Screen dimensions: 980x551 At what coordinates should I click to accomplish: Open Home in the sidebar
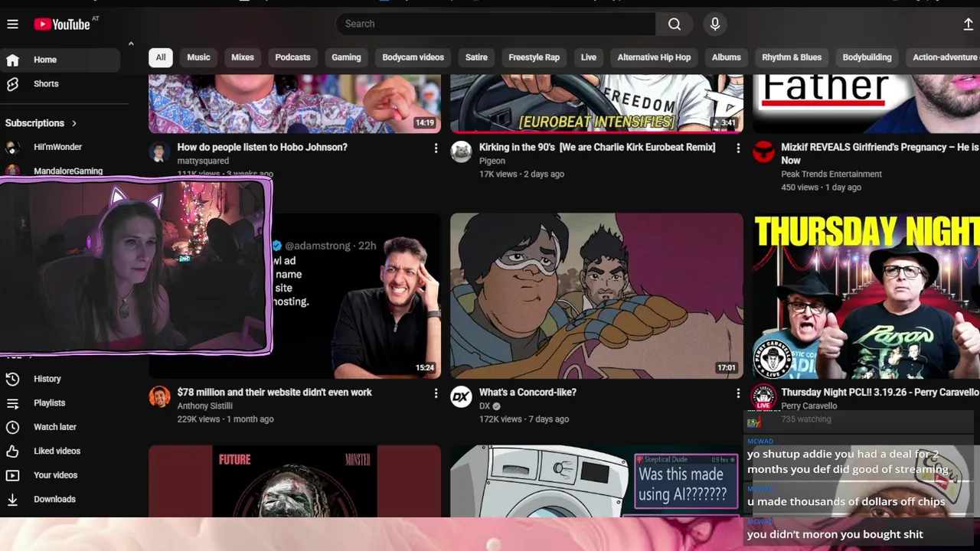61,60
